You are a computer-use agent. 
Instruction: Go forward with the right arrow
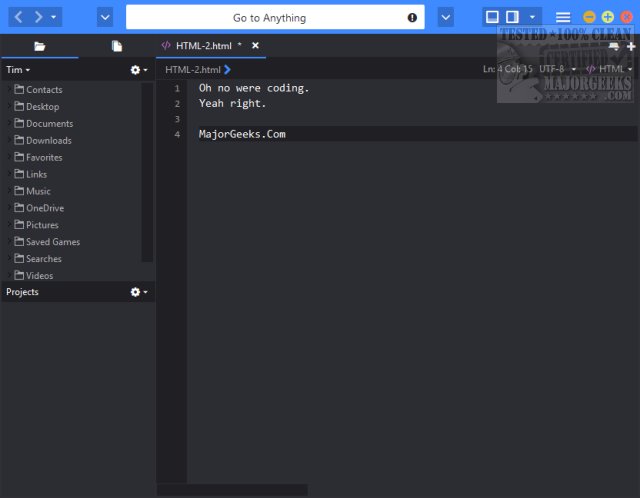click(x=38, y=17)
